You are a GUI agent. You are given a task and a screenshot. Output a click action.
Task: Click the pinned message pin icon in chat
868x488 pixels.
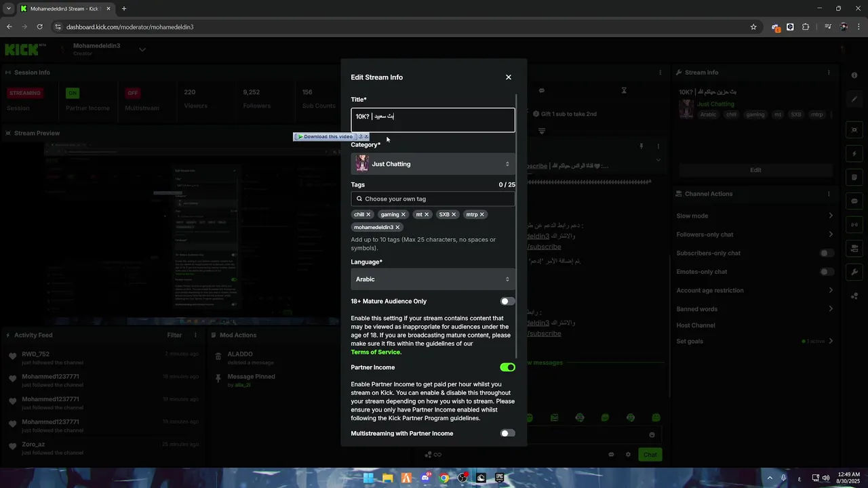click(x=641, y=146)
